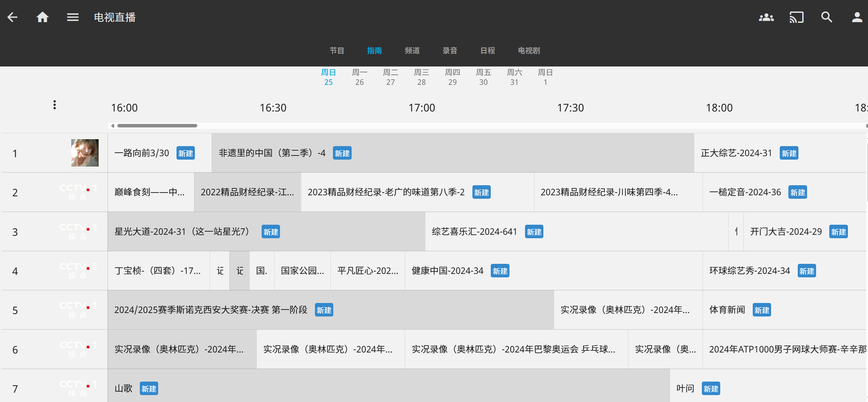Click left scroll arrow of timeline scrollbar

coord(112,126)
